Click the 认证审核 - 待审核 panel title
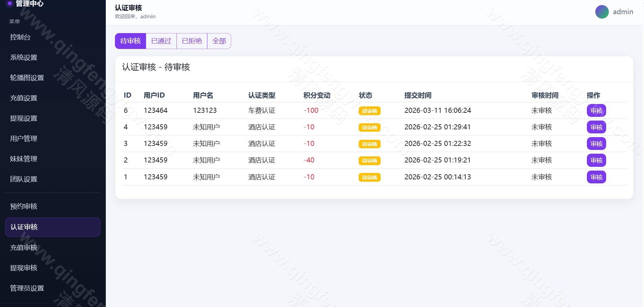 [156, 67]
